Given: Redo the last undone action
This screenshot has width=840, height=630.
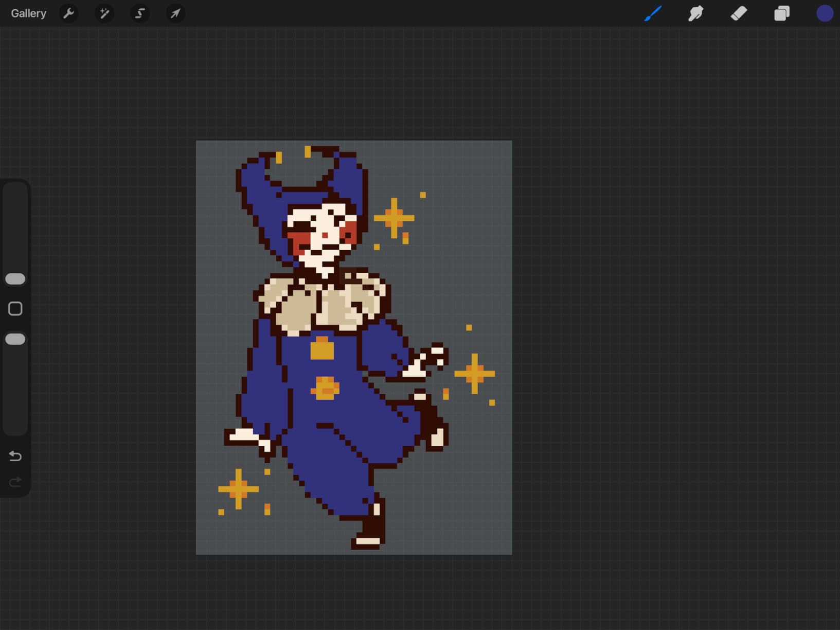Looking at the screenshot, I should click(15, 482).
